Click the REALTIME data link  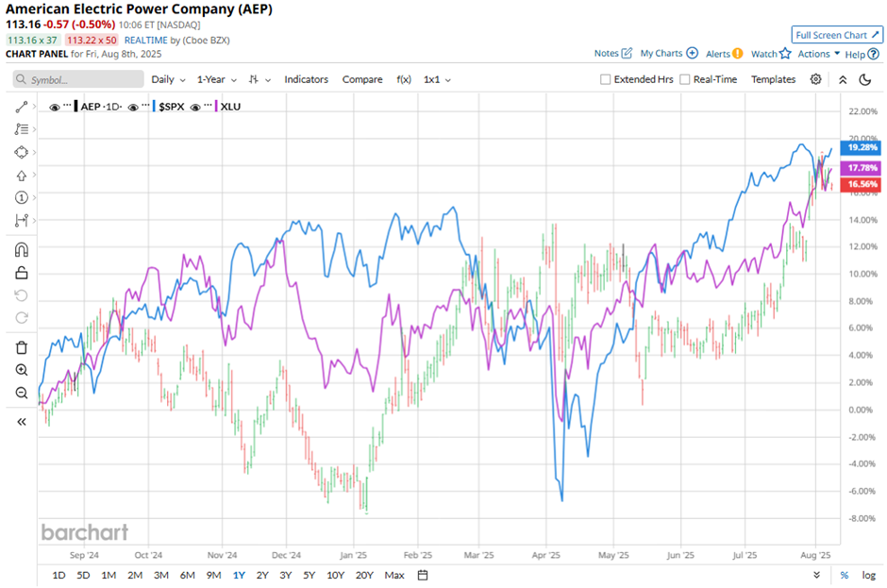(146, 41)
